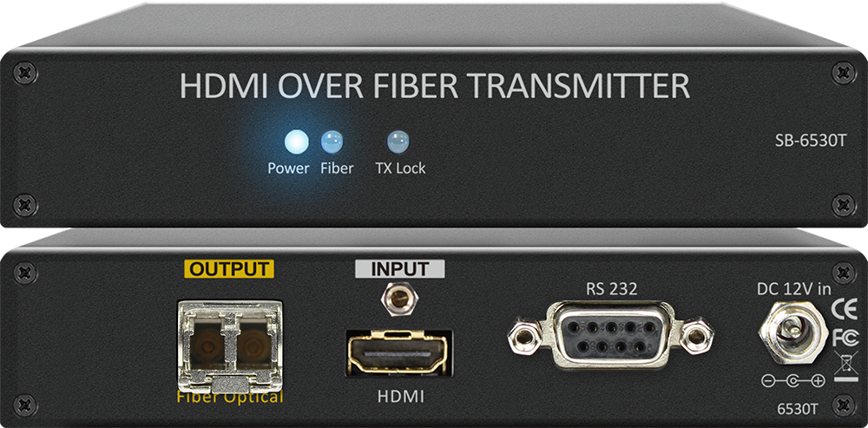
Task: Click the TX Lock LED indicator
Action: (x=398, y=142)
